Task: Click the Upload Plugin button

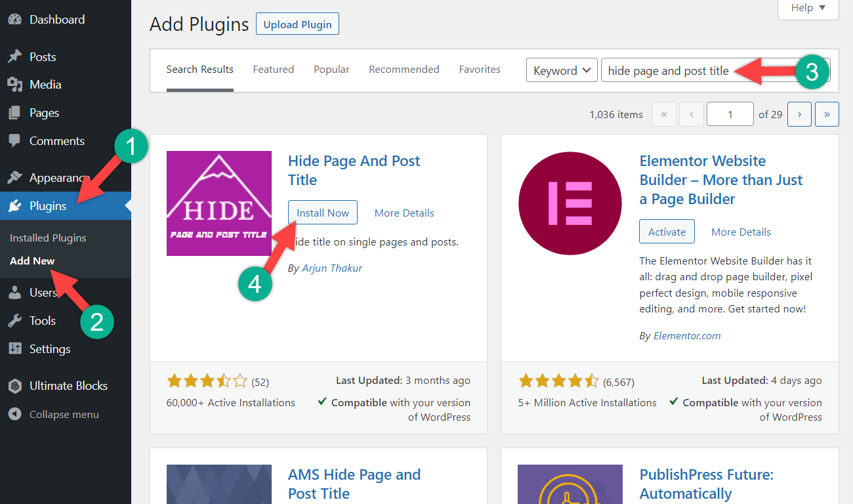Action: coord(297,24)
